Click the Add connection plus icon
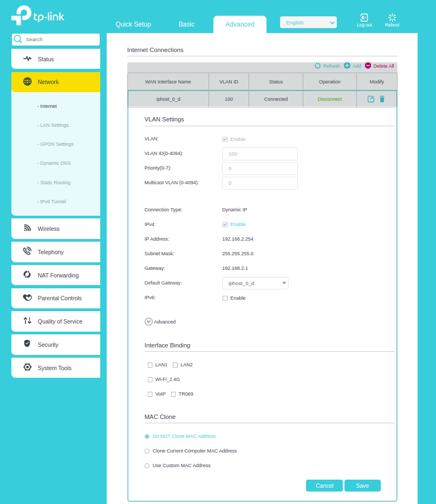436x504 pixels. pos(347,66)
